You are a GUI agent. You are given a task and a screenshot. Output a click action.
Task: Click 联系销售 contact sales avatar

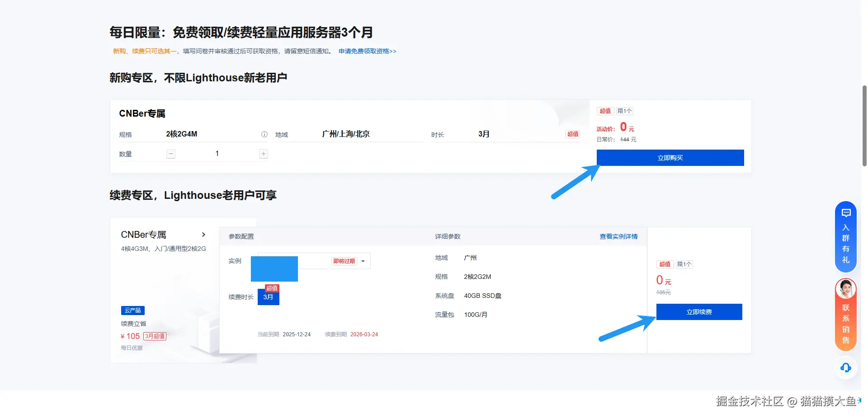point(845,289)
